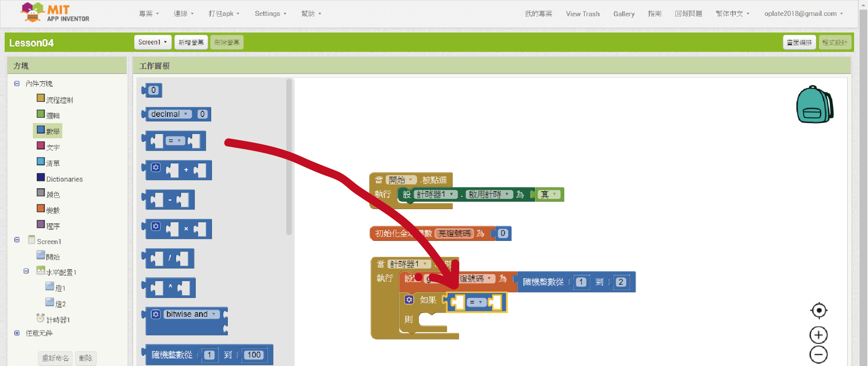Open the 啟用計時 property dropdown

pyautogui.click(x=489, y=194)
